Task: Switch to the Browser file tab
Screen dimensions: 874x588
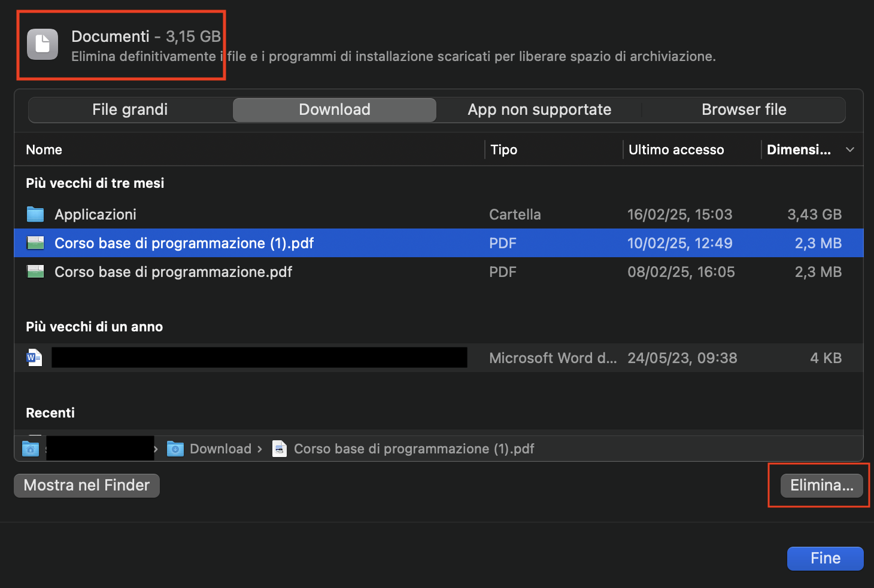Action: tap(743, 109)
